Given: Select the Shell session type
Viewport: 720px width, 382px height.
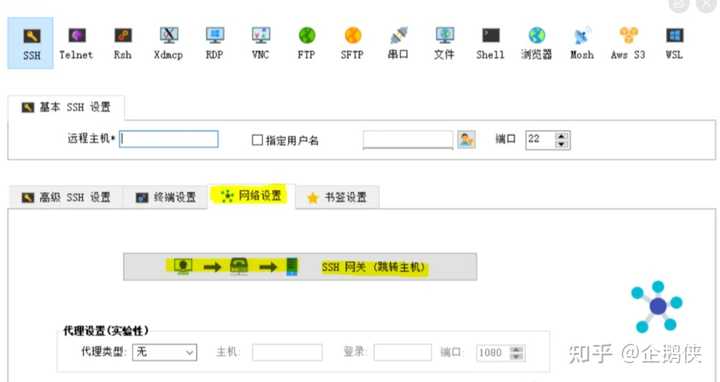Looking at the screenshot, I should [x=490, y=43].
